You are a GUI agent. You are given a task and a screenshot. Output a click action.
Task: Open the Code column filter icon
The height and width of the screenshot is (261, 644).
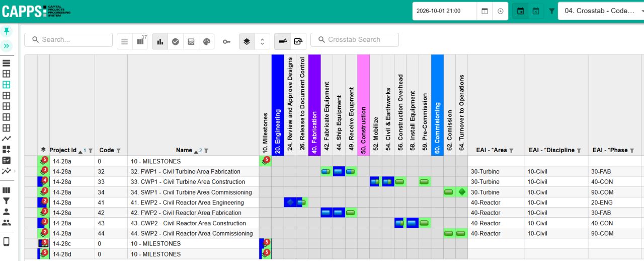(x=119, y=151)
